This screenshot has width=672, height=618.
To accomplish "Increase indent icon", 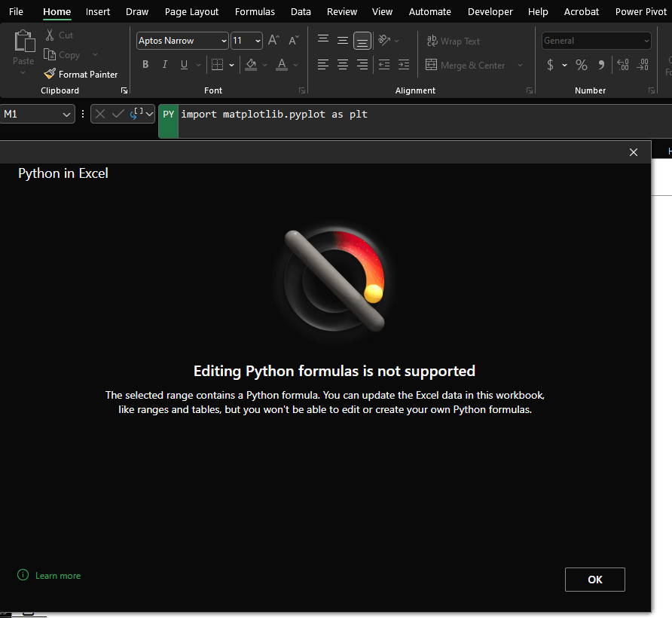I will tap(404, 65).
